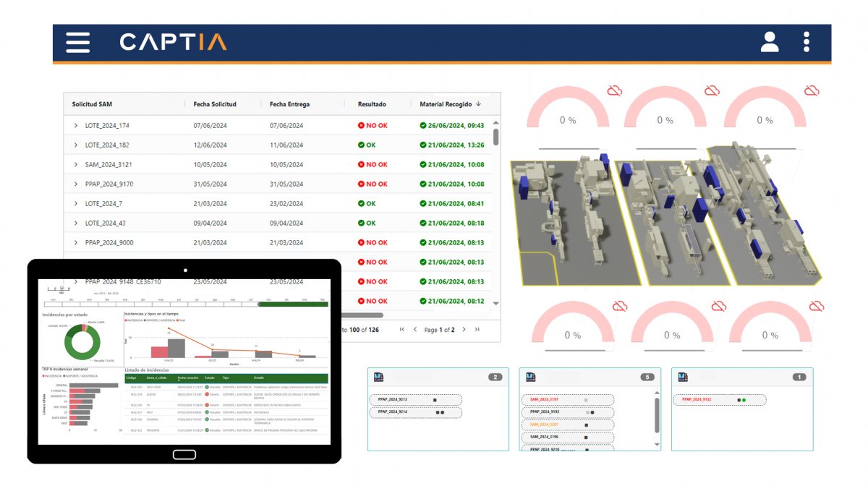Viewport: 868px width, 486px height.
Task: Jump to the last table page
Action: pyautogui.click(x=477, y=329)
